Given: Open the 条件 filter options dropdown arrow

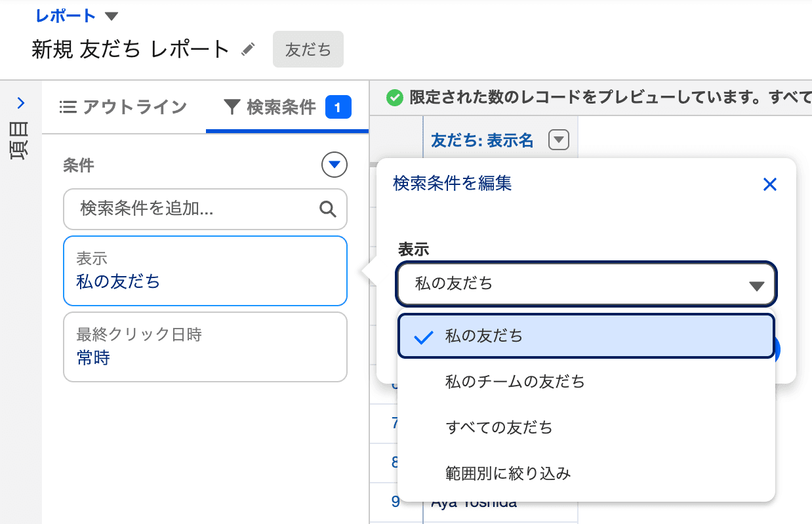Looking at the screenshot, I should click(x=335, y=165).
